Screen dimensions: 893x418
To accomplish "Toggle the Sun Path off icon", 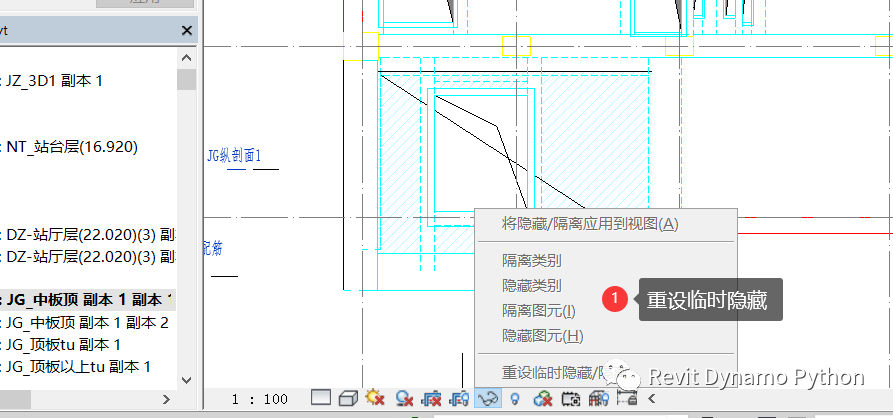I will pos(375,397).
